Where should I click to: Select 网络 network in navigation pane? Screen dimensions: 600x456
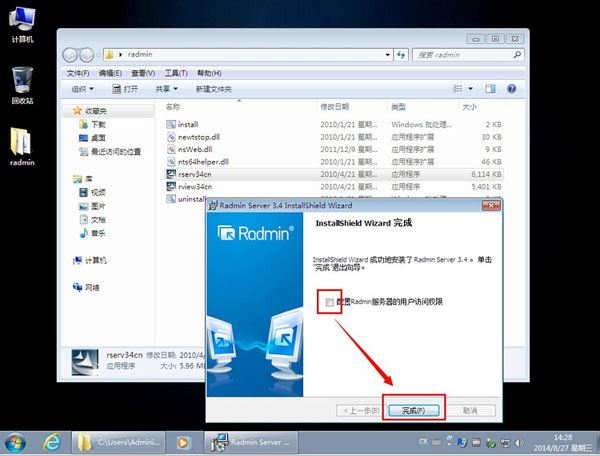point(86,287)
